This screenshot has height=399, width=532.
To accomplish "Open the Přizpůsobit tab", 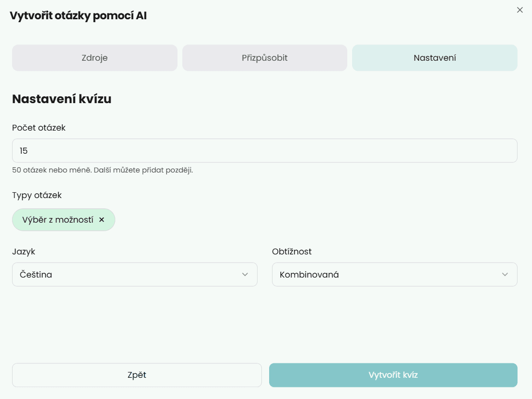I will (264, 58).
